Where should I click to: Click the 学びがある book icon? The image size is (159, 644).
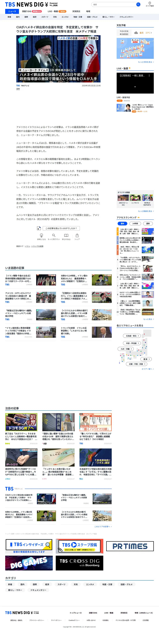pyautogui.click(x=66, y=235)
